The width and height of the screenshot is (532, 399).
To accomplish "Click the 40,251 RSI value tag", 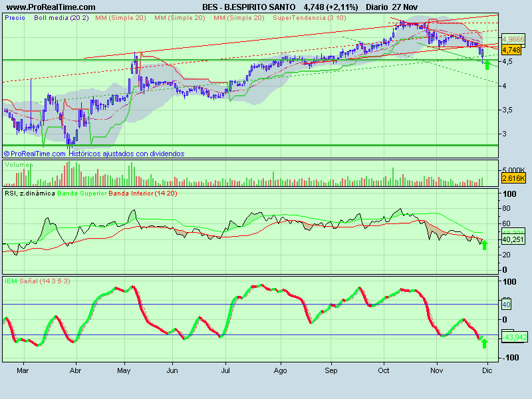I will click(513, 239).
